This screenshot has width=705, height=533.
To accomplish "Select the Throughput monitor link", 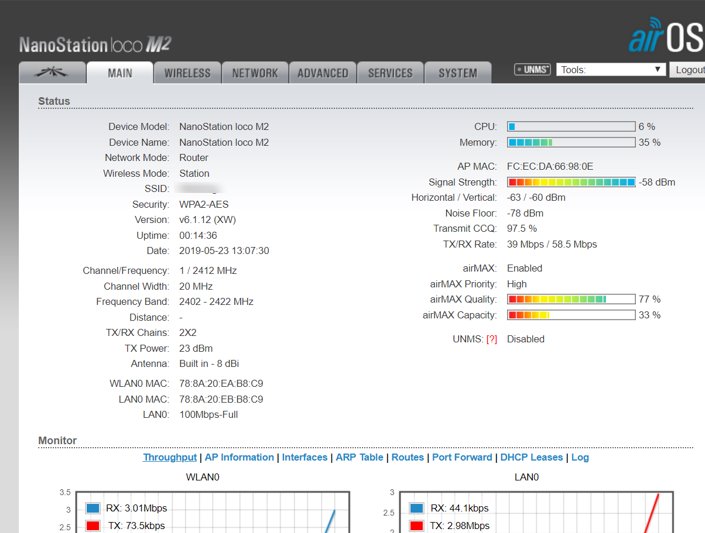I will click(x=170, y=457).
